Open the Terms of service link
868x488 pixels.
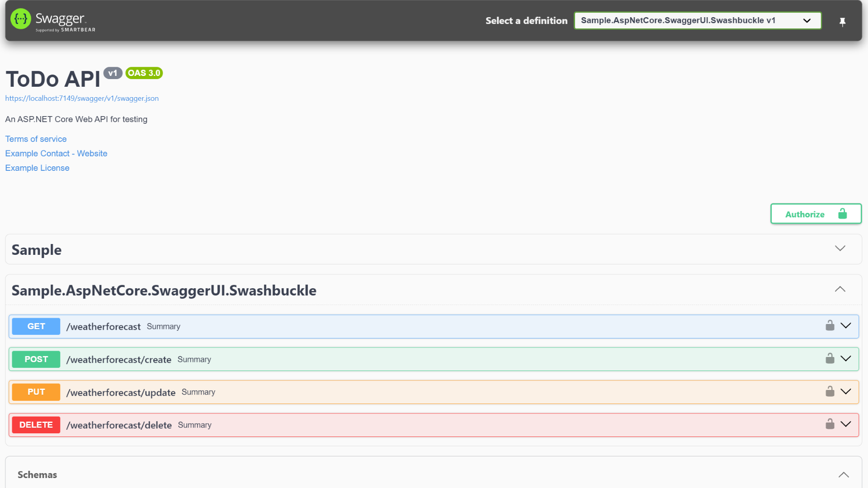[36, 139]
